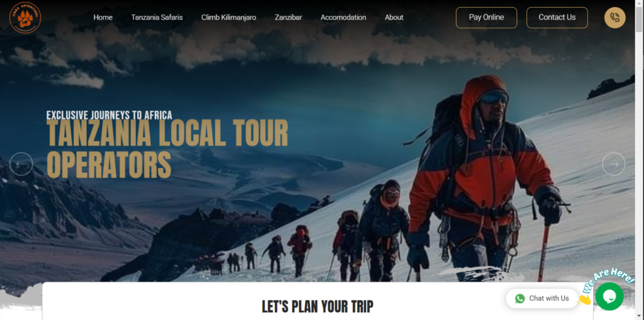Viewport: 644px width, 320px height.
Task: Open Climb Kilimanjaro menu
Action: click(x=229, y=17)
